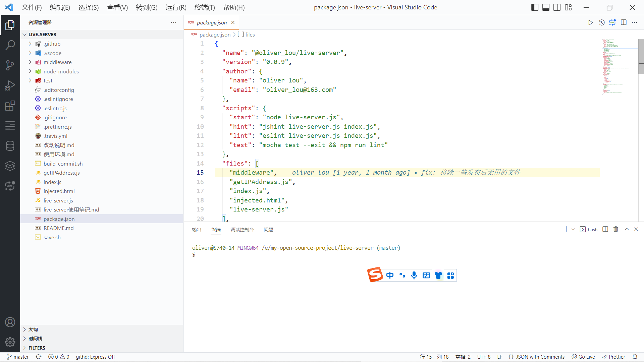Customize layout icon in title bar
The height and width of the screenshot is (362, 644).
568,7
